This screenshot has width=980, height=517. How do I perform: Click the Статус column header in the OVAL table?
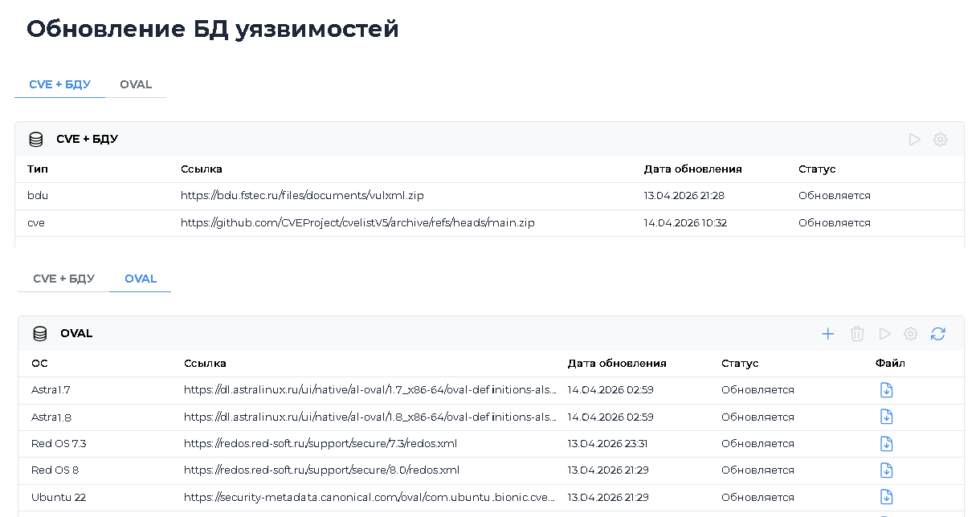pos(739,364)
